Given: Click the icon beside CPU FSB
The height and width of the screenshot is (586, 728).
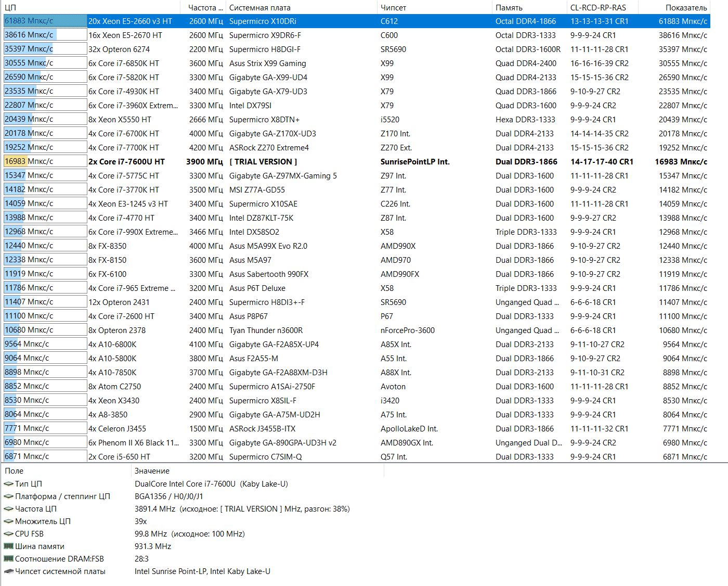Looking at the screenshot, I should [x=8, y=534].
